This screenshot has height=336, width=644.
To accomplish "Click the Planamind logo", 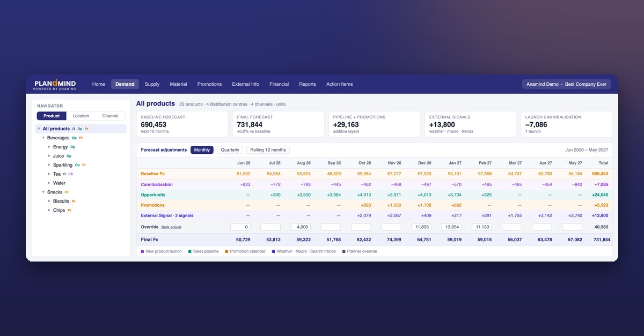I will click(x=55, y=84).
